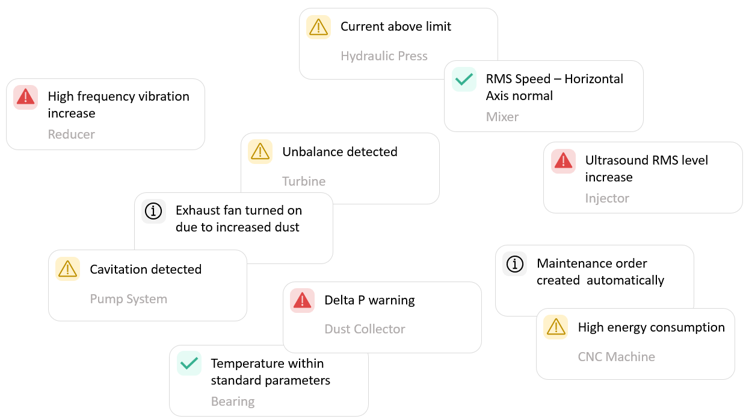Select Temperature within standard parameters message
Image resolution: width=749 pixels, height=419 pixels.
[x=270, y=372]
